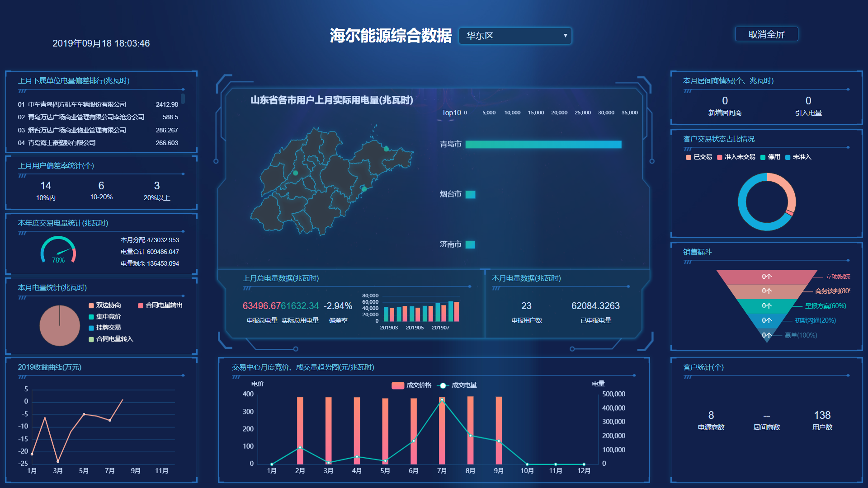Toggle 停用 legend item
Image resolution: width=868 pixels, height=488 pixels.
(x=770, y=157)
